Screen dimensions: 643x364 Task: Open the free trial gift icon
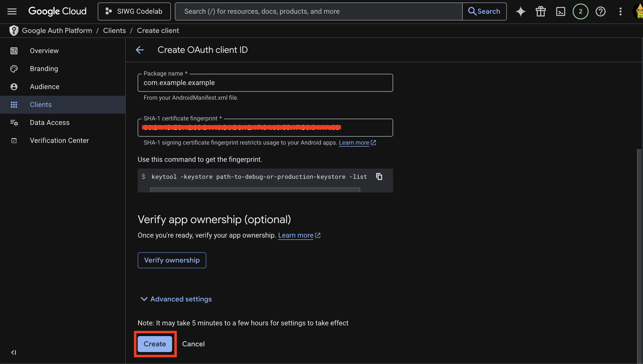click(x=540, y=11)
